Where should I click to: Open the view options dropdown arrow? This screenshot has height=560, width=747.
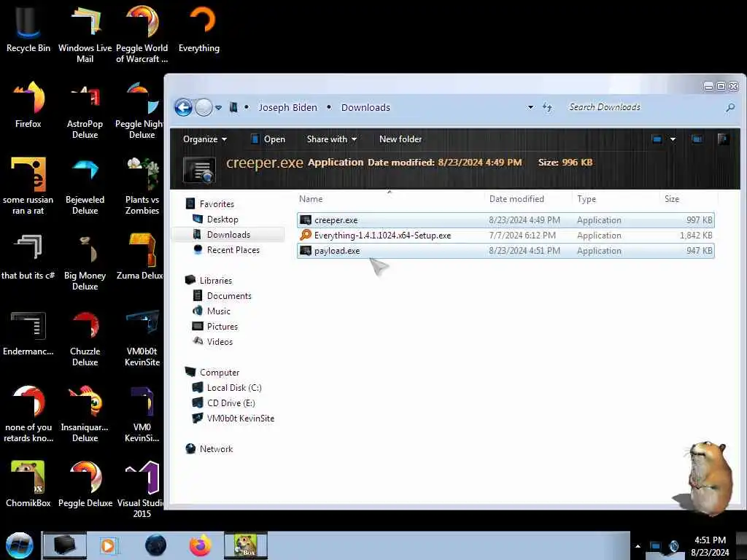tap(673, 139)
